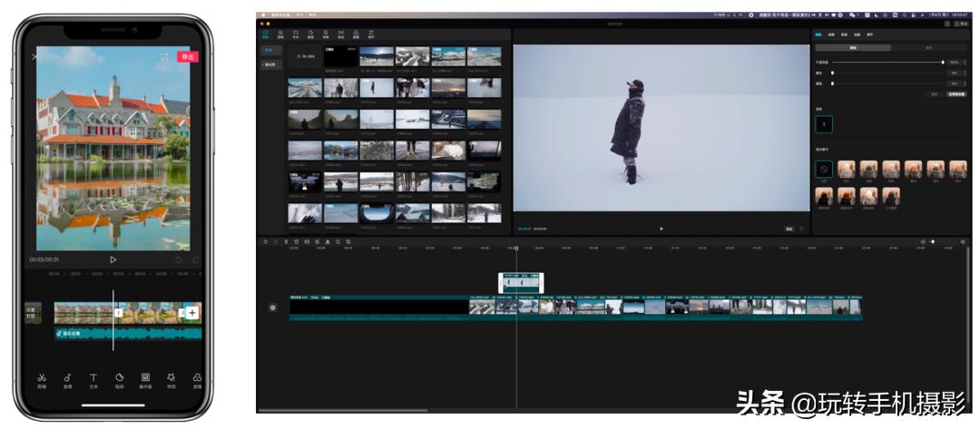
Task: Play the desktop preview video
Action: [661, 229]
